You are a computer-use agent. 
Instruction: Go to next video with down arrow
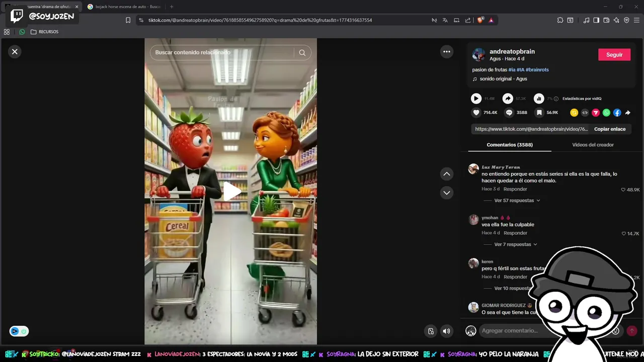click(446, 193)
